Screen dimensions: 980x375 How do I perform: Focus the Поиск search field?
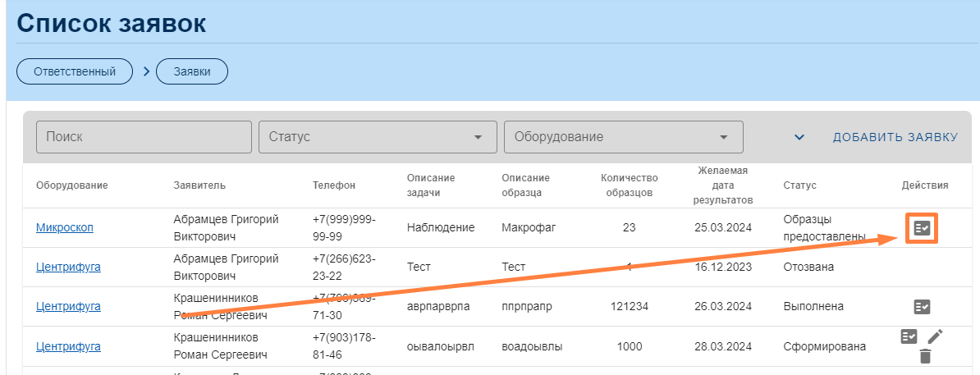(x=144, y=137)
